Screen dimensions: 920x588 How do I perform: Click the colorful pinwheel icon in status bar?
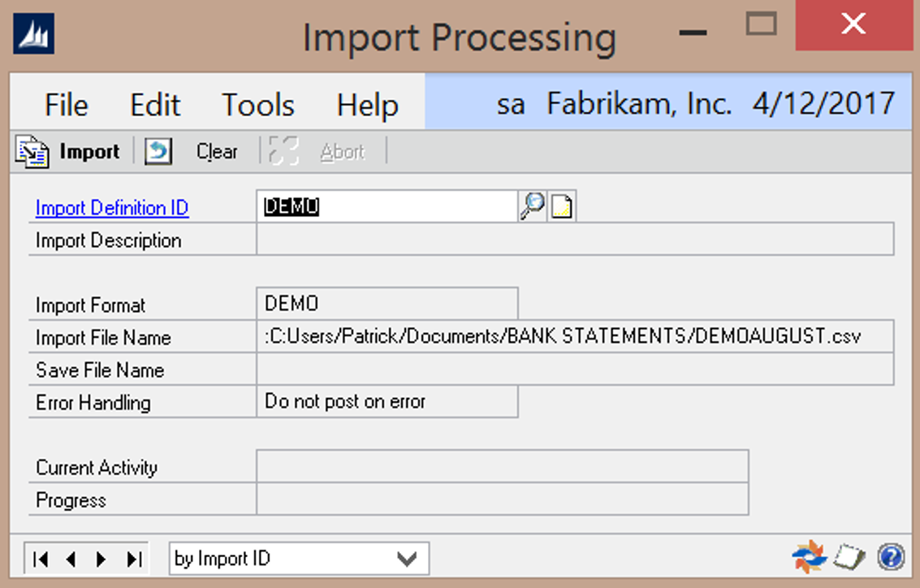tap(809, 557)
